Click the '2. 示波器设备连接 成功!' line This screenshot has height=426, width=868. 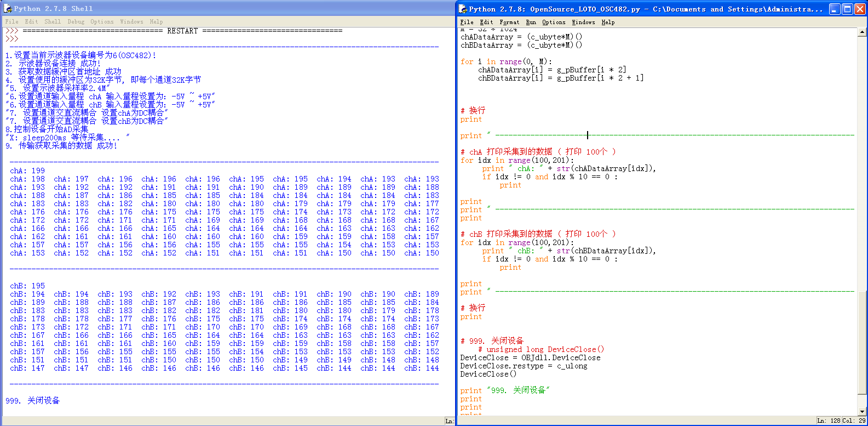pyautogui.click(x=53, y=64)
